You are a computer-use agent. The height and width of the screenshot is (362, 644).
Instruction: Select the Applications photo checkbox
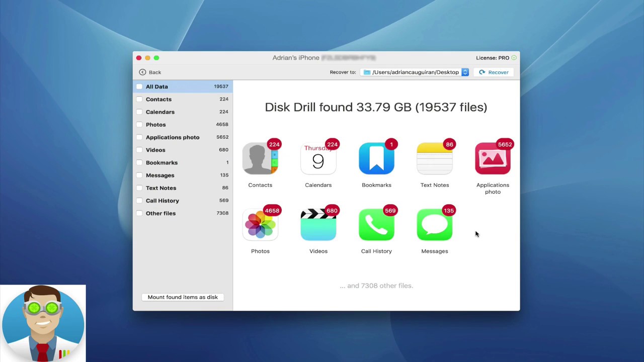point(139,137)
